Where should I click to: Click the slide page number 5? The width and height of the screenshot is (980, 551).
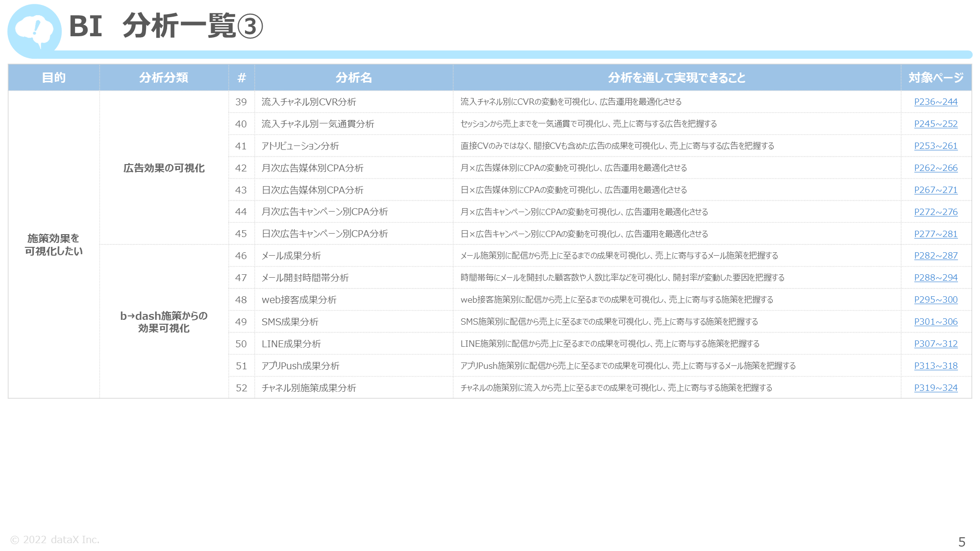[961, 542]
